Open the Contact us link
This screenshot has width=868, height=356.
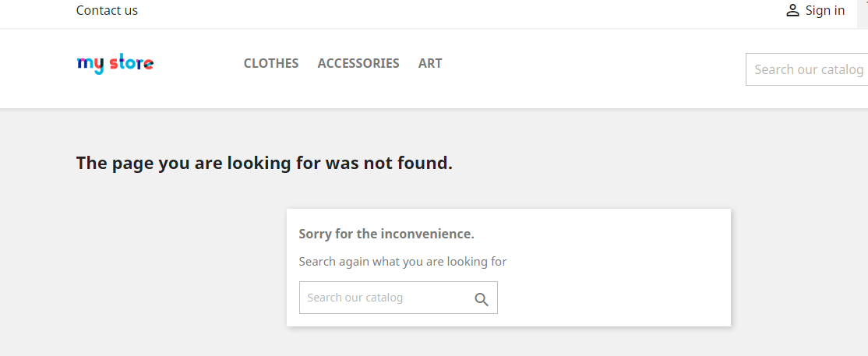click(x=107, y=10)
